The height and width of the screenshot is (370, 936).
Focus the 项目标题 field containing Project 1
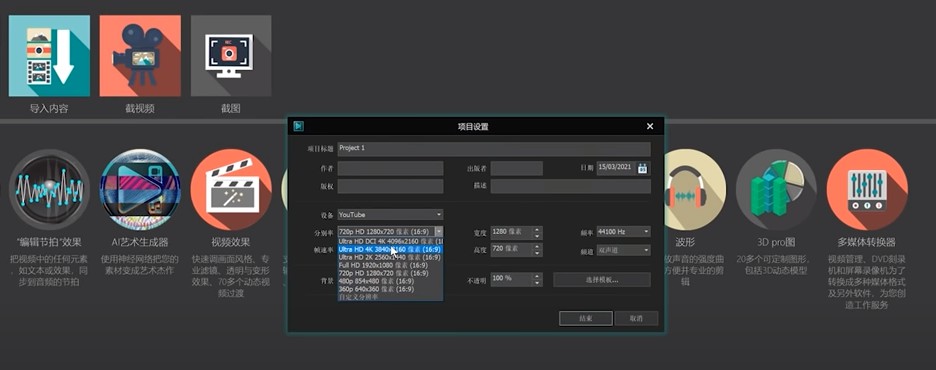494,149
